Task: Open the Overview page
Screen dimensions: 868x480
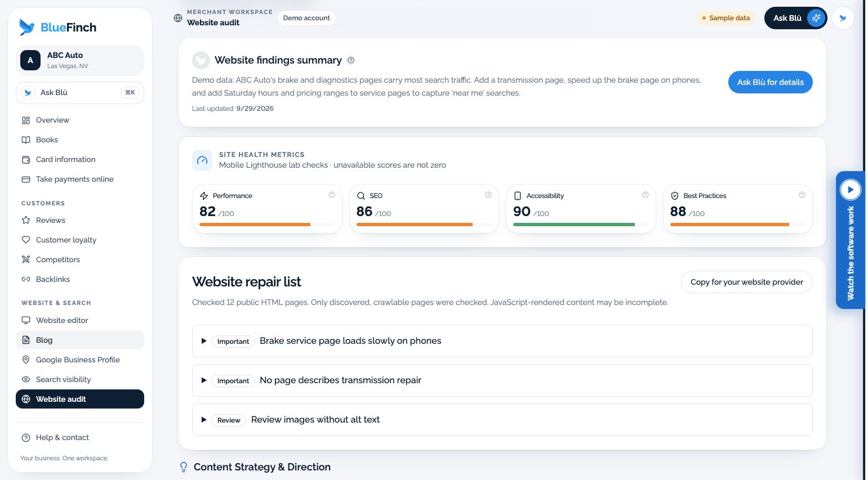Action: tap(80, 120)
